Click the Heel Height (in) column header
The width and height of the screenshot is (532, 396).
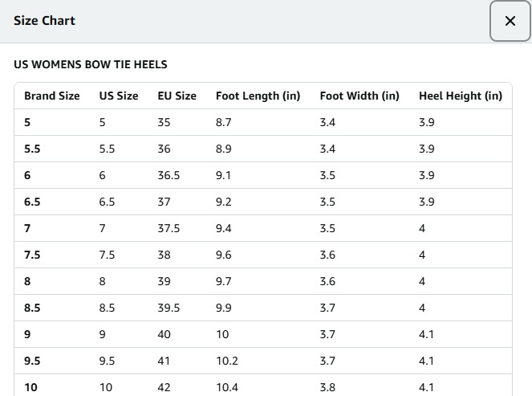coord(461,96)
